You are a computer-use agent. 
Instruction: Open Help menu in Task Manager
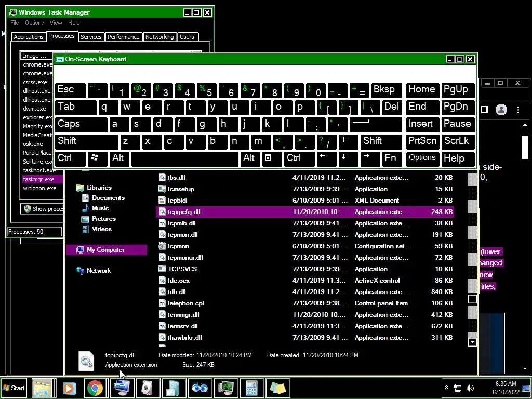[x=74, y=23]
